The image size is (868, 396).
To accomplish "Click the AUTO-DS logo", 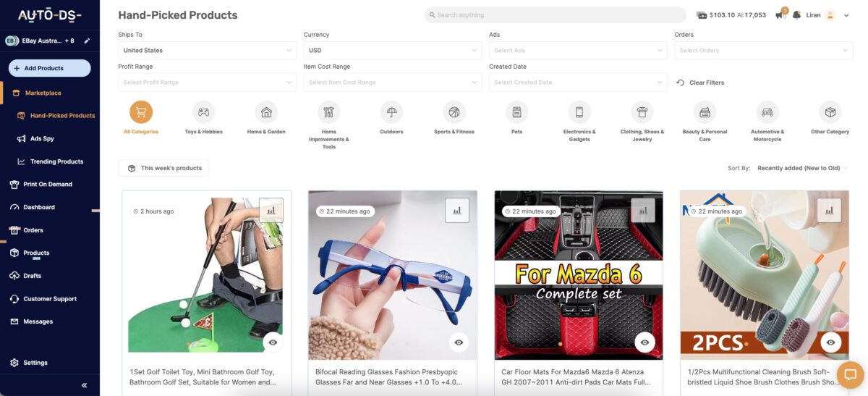I will [49, 15].
